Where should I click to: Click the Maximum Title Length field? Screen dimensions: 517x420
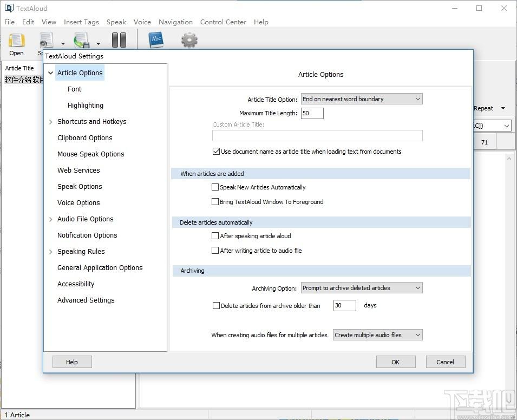(312, 114)
